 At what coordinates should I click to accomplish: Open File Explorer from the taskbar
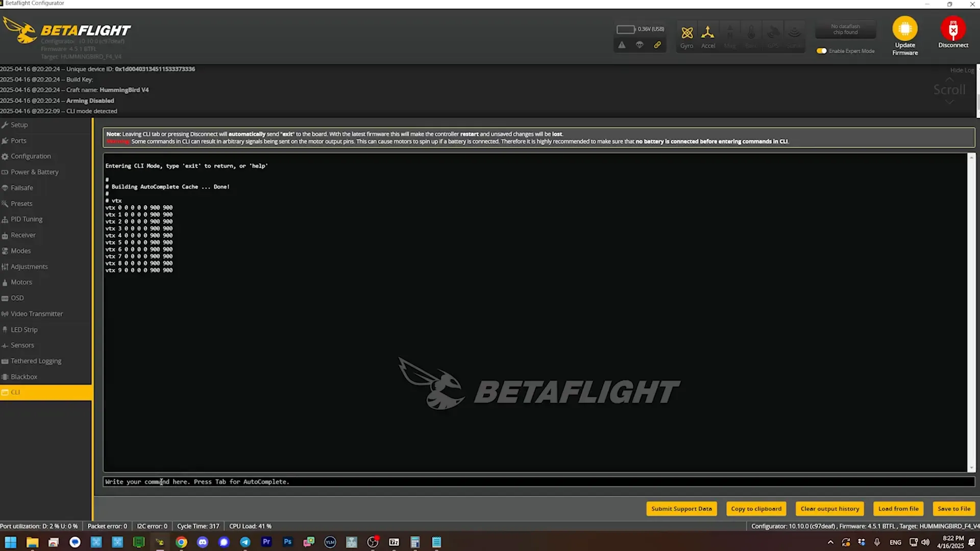point(32,542)
